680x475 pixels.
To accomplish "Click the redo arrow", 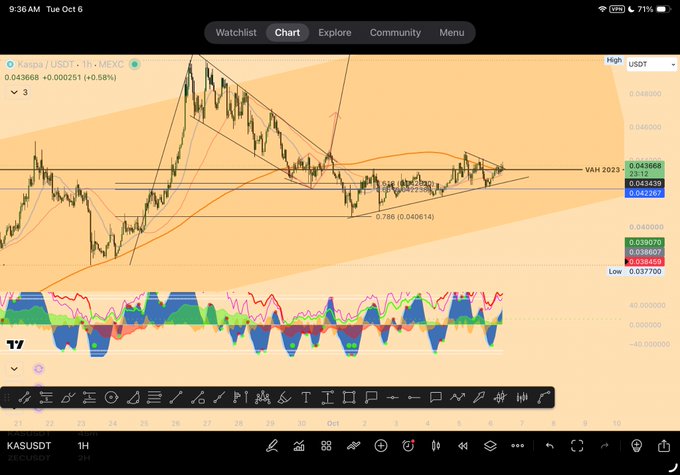I will click(604, 446).
